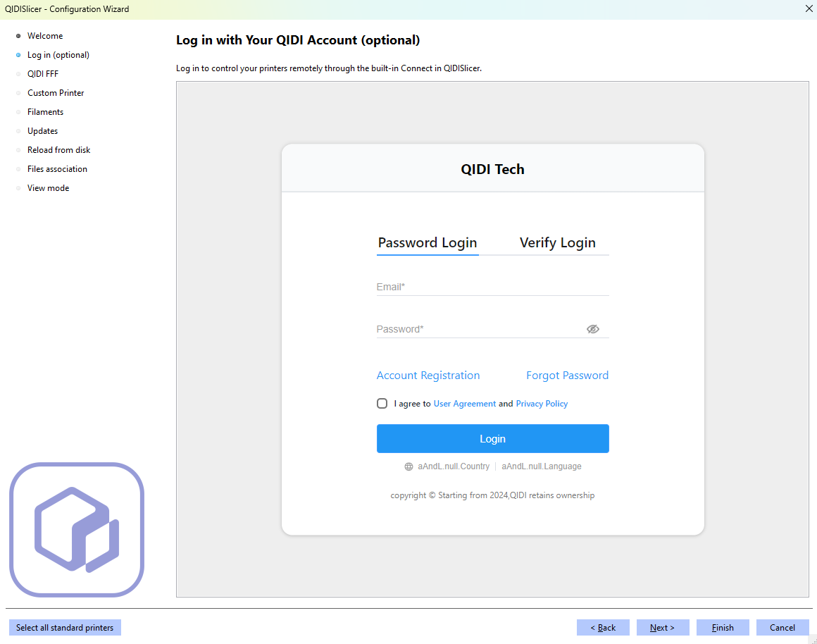This screenshot has height=644, width=817.
Task: Open the Language selector
Action: (x=541, y=466)
